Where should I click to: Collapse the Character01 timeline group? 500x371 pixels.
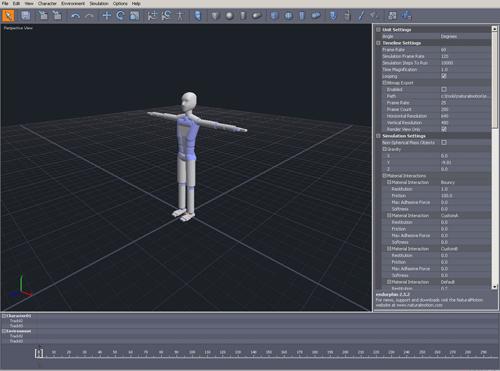pyautogui.click(x=4, y=316)
